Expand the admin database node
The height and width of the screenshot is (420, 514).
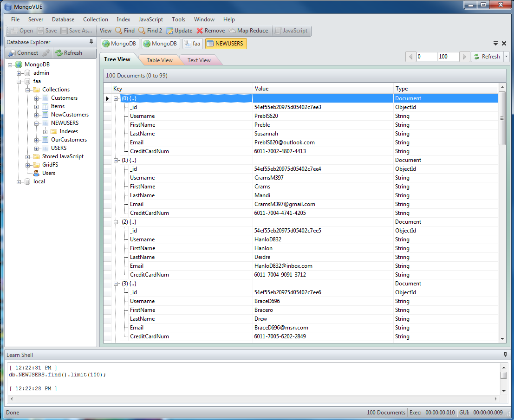[x=19, y=73]
